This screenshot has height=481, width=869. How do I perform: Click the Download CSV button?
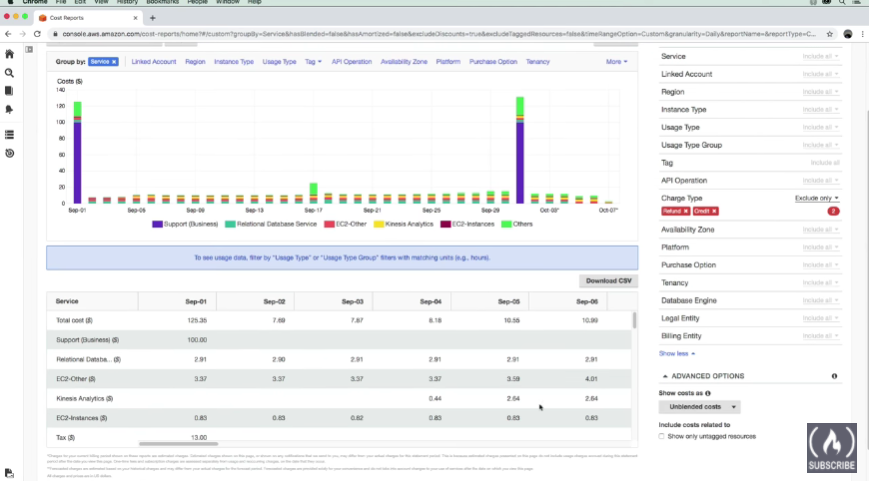[609, 281]
